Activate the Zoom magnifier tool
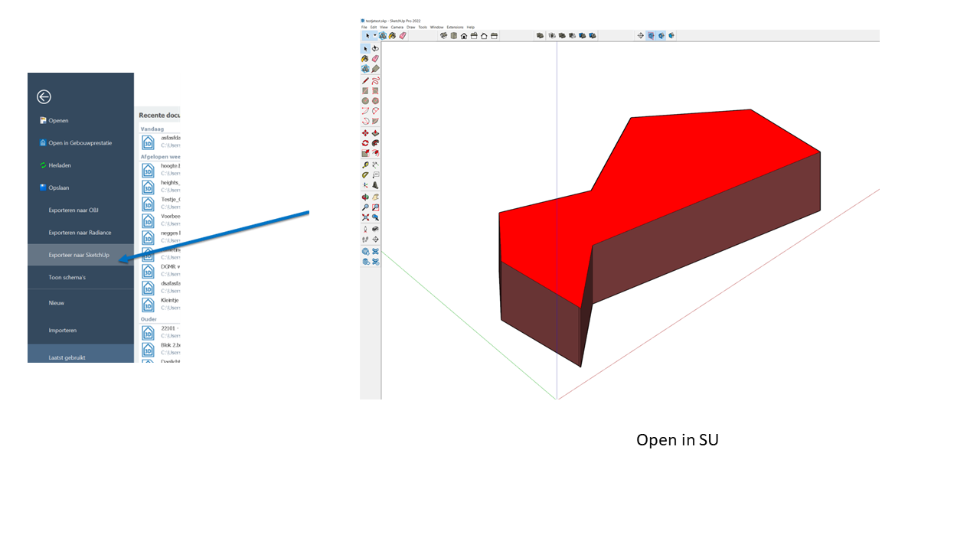The image size is (980, 551). (365, 207)
